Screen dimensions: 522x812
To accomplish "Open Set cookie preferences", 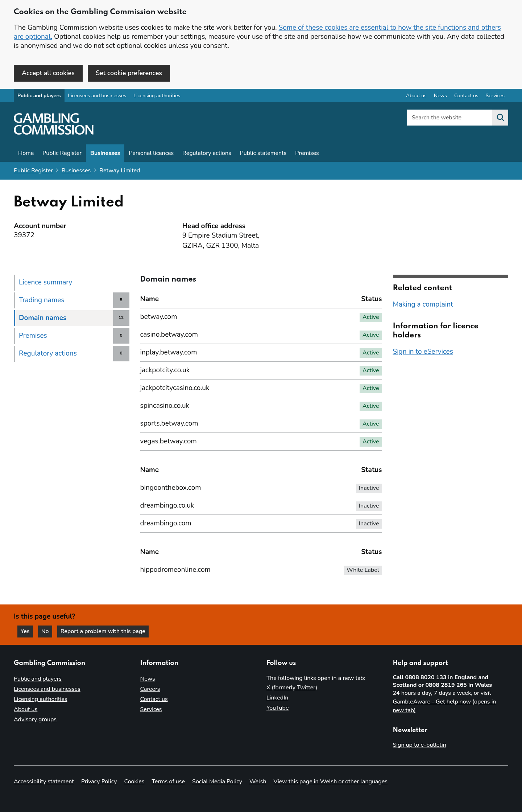I will click(129, 73).
